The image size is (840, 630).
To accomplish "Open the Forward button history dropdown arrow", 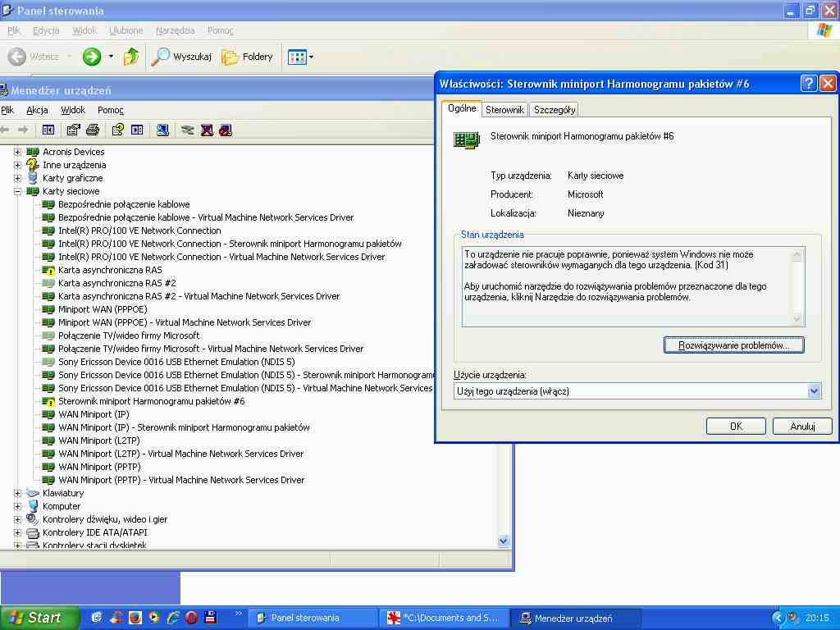I will 111,57.
